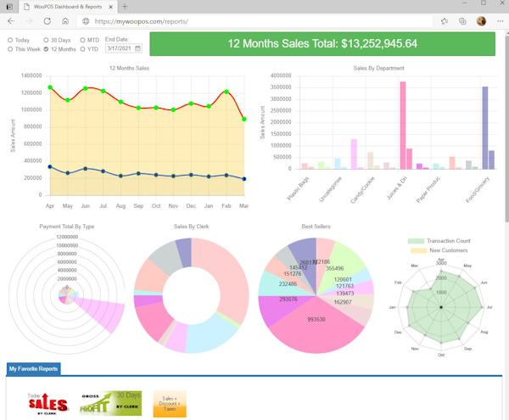Click the page vertical scrollbar
This screenshot has height=420, width=509.
pos(506,130)
